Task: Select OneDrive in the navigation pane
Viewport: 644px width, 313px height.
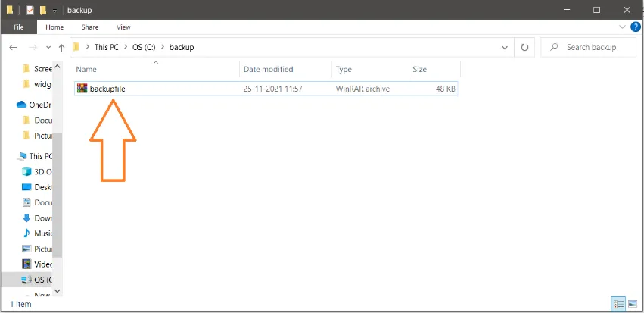Action: (x=34, y=105)
